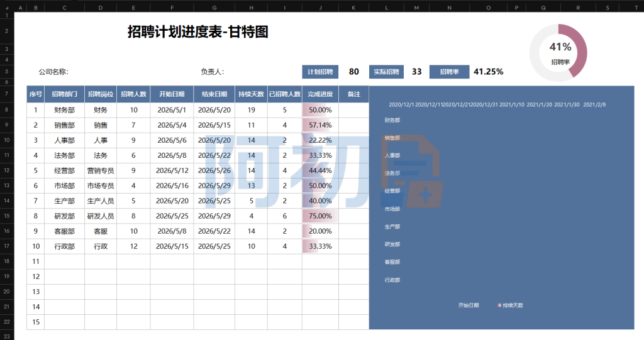Click the 持续天数 legend entry in chart

click(511, 305)
